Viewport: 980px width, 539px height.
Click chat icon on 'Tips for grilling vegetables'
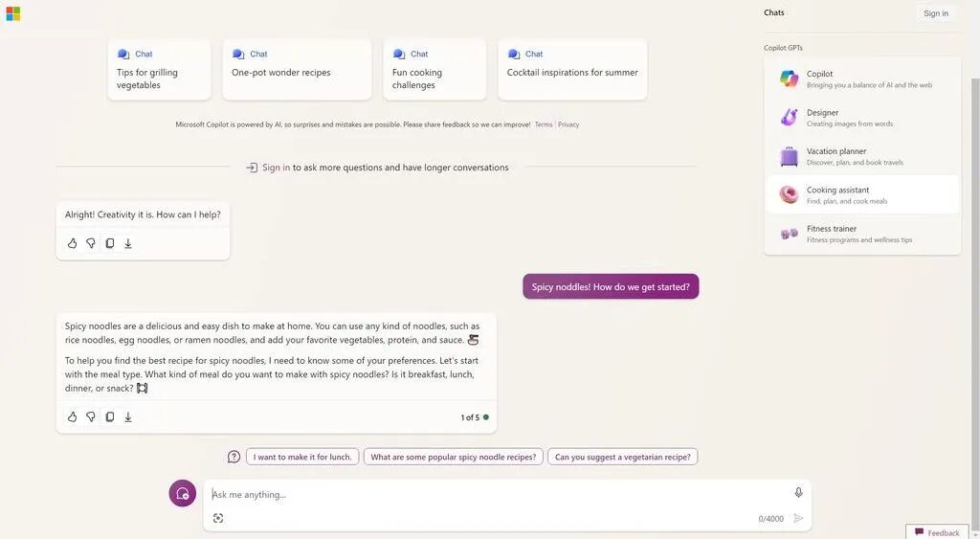(x=123, y=55)
